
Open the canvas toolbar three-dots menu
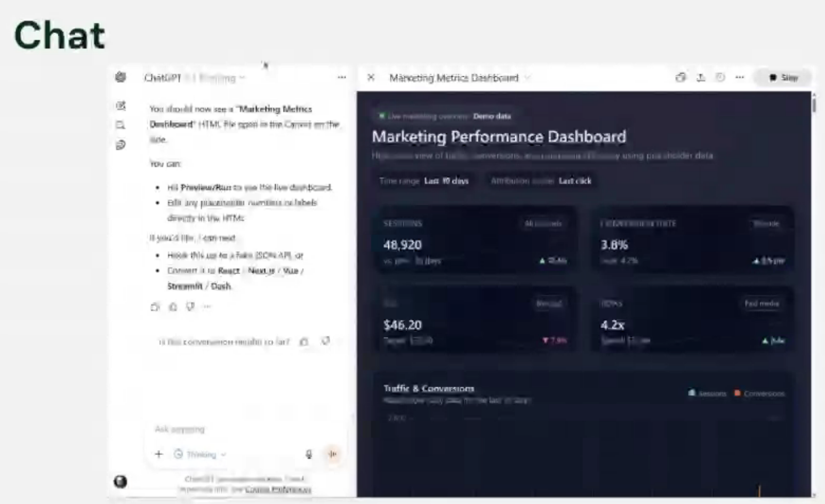740,78
